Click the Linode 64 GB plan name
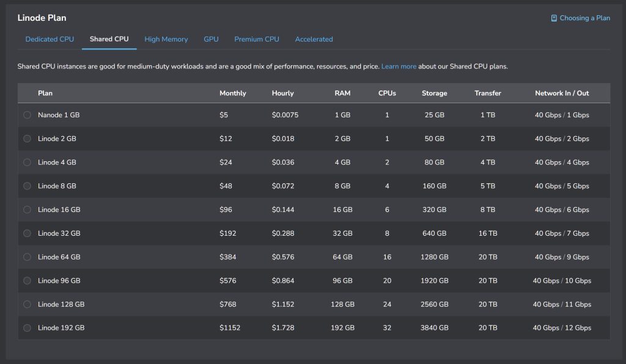Viewport: 626px width, 364px height. [59, 257]
